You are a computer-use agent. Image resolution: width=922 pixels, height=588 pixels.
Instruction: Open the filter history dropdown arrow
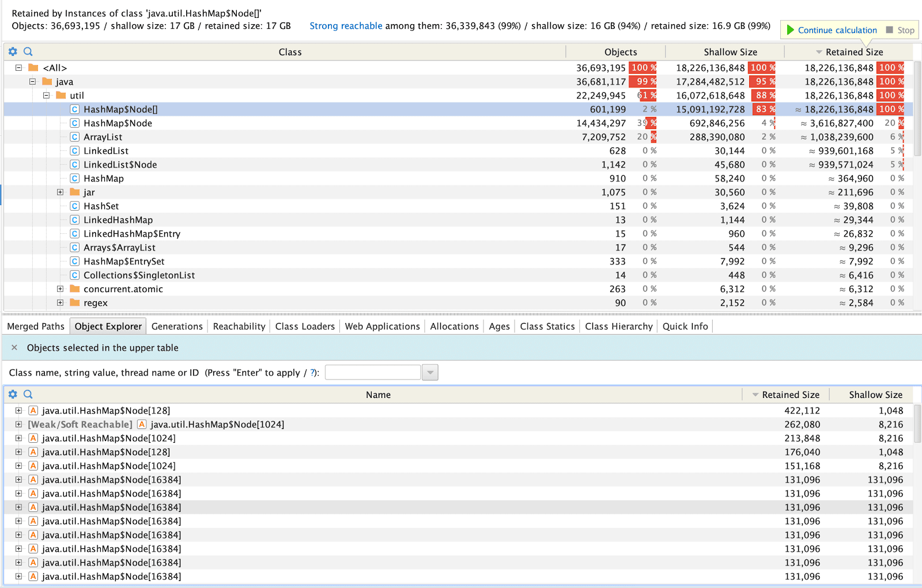pyautogui.click(x=430, y=373)
